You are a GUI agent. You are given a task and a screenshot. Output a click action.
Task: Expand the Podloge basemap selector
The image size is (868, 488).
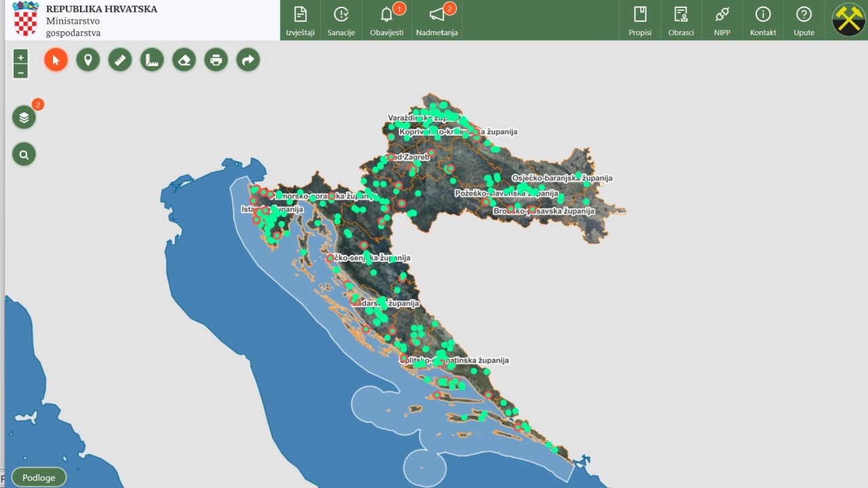pyautogui.click(x=39, y=477)
